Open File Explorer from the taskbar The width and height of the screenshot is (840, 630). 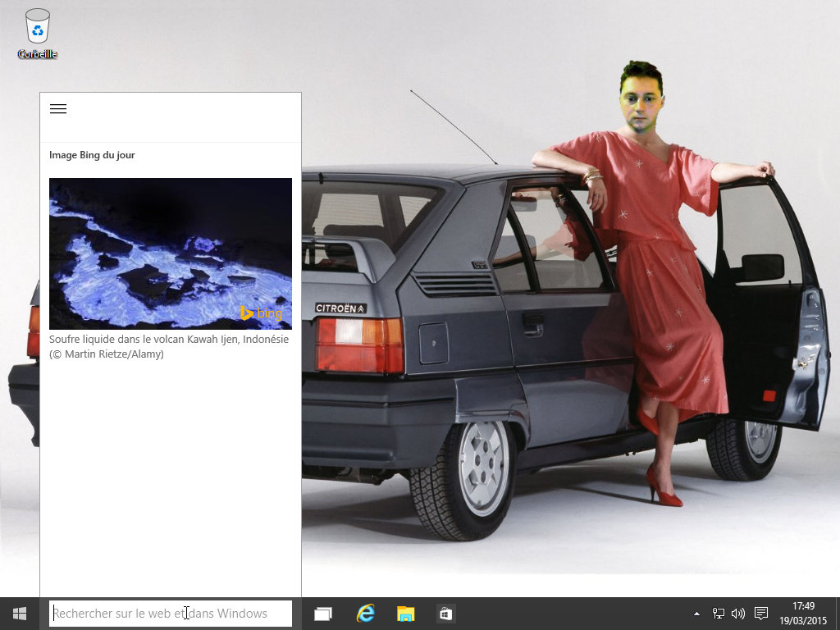click(405, 614)
